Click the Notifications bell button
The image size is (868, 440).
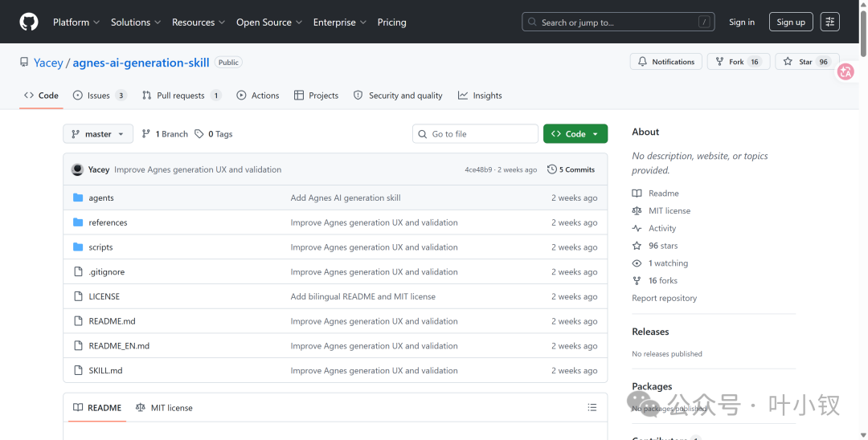(x=666, y=61)
